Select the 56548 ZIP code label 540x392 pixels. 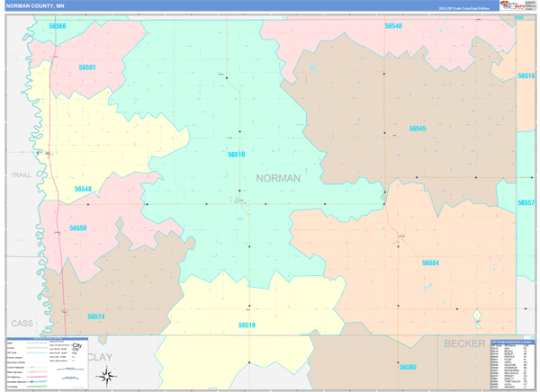(x=83, y=189)
